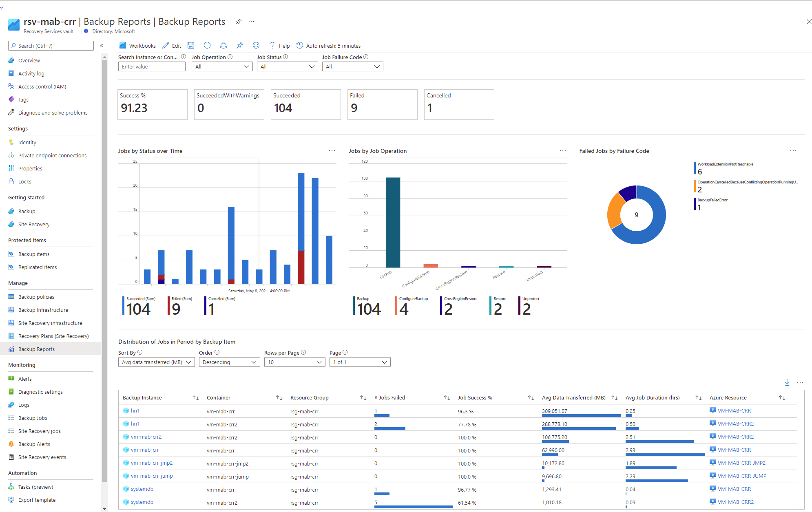Click the vm-mab-crr2 backup instance link
Image resolution: width=812 pixels, height=512 pixels.
(x=145, y=437)
